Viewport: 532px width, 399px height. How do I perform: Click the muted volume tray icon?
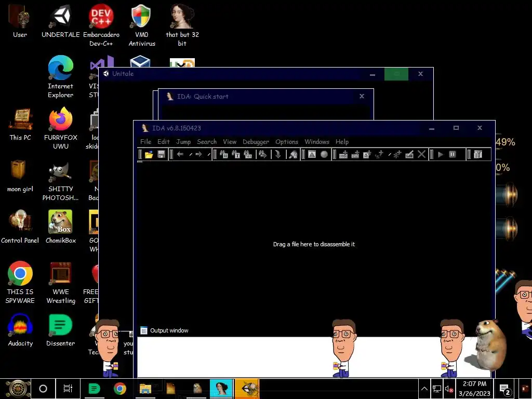[x=449, y=389]
